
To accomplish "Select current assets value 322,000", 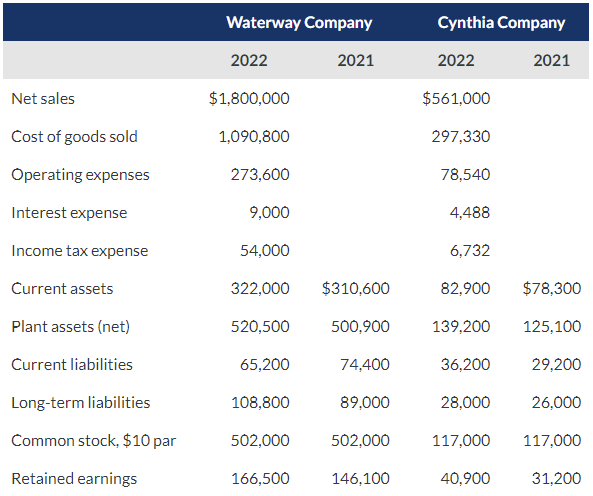I will tap(260, 289).
